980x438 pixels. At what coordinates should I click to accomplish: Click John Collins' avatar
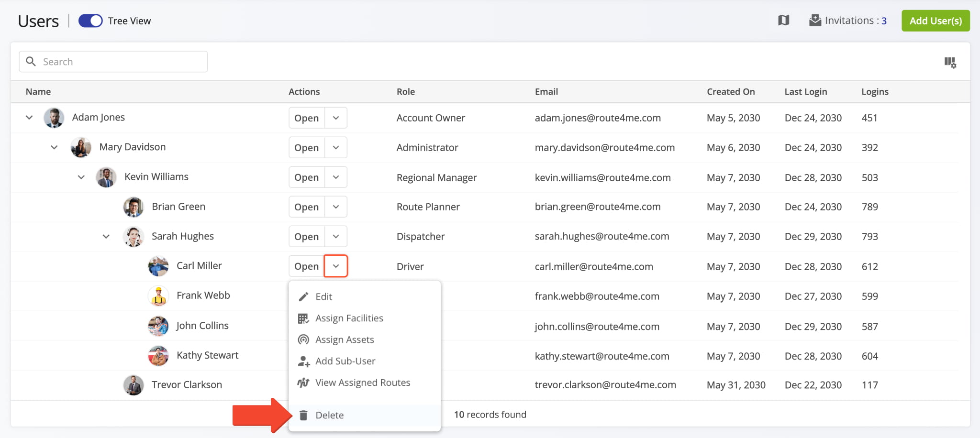pos(158,326)
